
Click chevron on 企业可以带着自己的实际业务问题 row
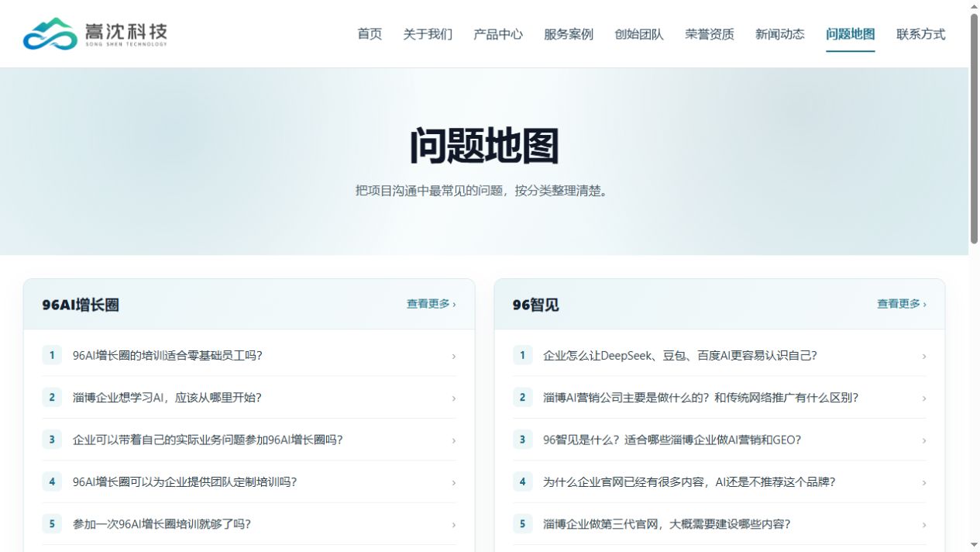click(x=454, y=440)
